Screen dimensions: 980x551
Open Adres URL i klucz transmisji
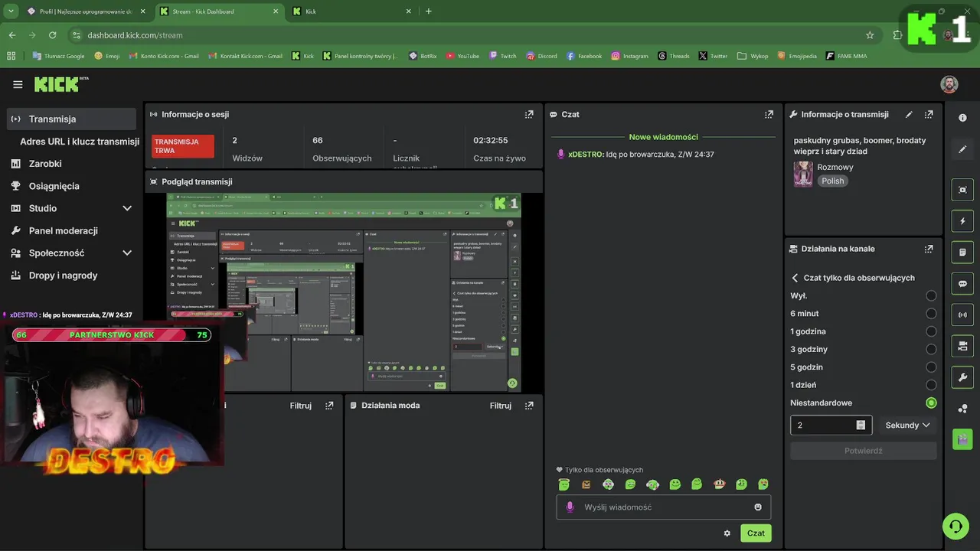tap(80, 141)
